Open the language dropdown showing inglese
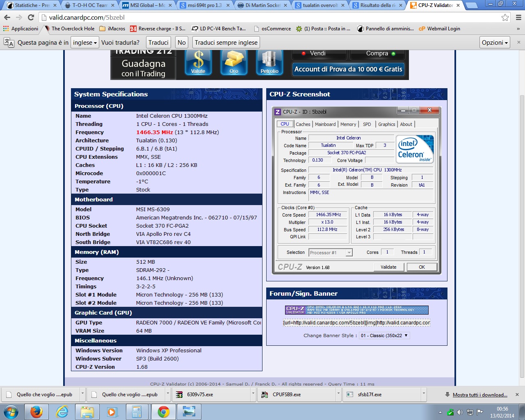Screen dimensions: 525x420 coord(85,42)
